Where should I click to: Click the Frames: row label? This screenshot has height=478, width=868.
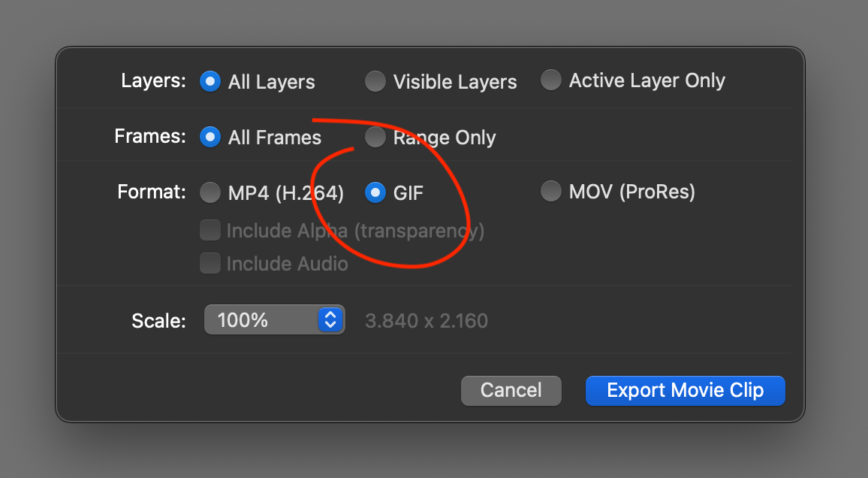pos(150,136)
